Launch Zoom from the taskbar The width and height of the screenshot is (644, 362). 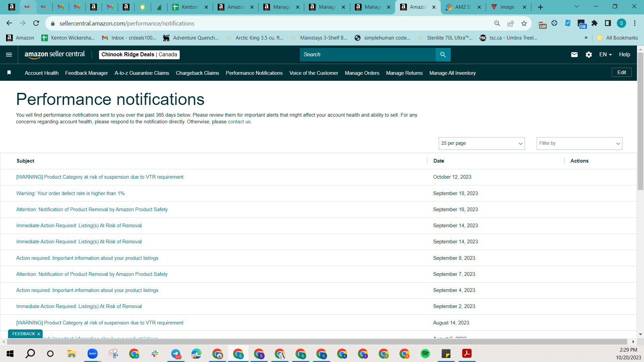point(92,354)
